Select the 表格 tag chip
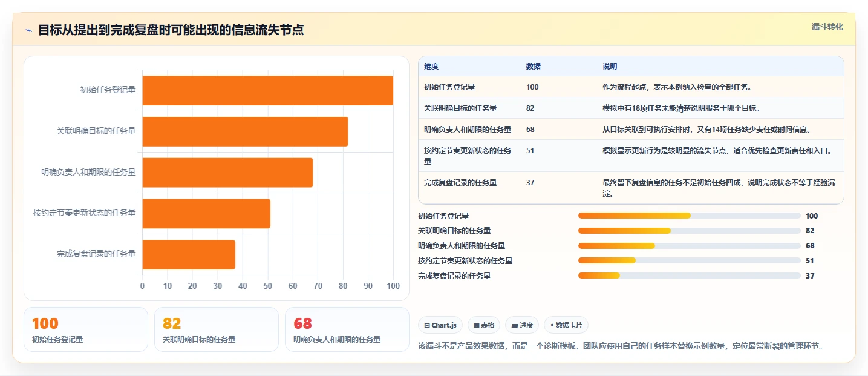This screenshot has width=868, height=376. coord(484,325)
